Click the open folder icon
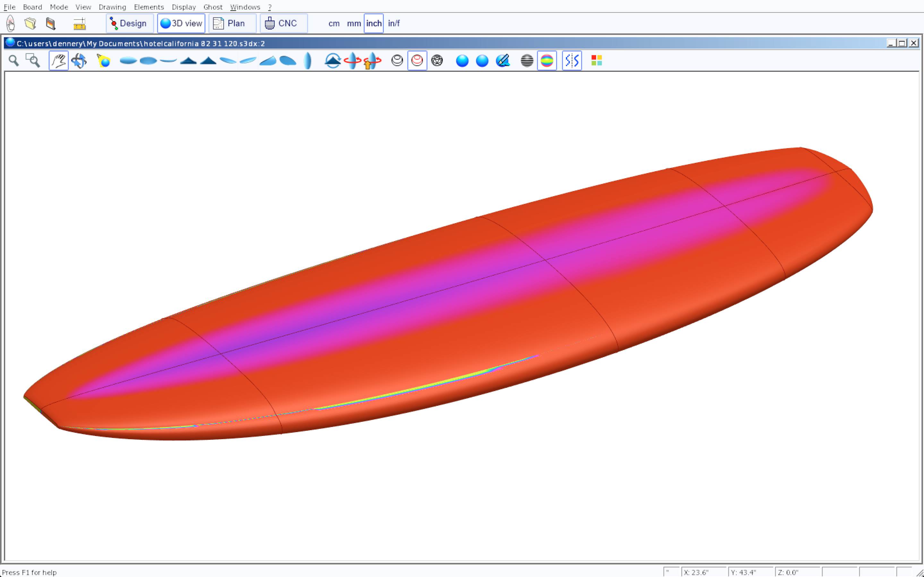924x577 pixels. pyautogui.click(x=30, y=23)
